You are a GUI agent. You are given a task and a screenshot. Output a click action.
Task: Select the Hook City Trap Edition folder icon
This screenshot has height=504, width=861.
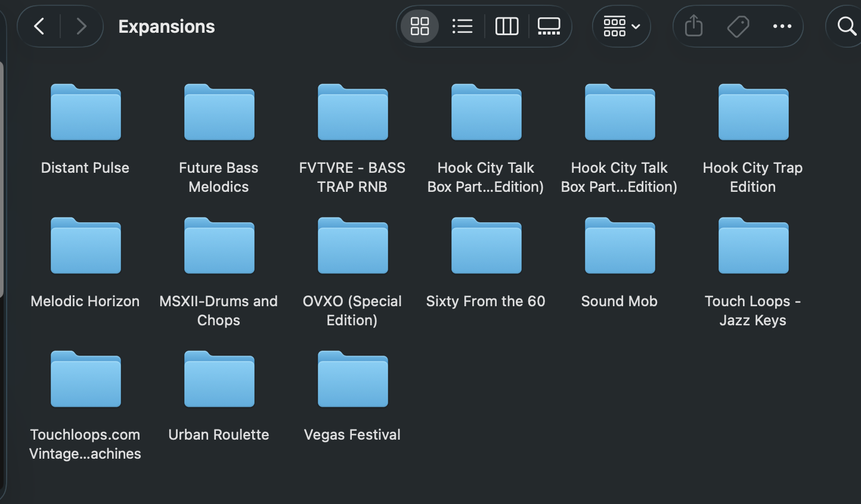[754, 112]
